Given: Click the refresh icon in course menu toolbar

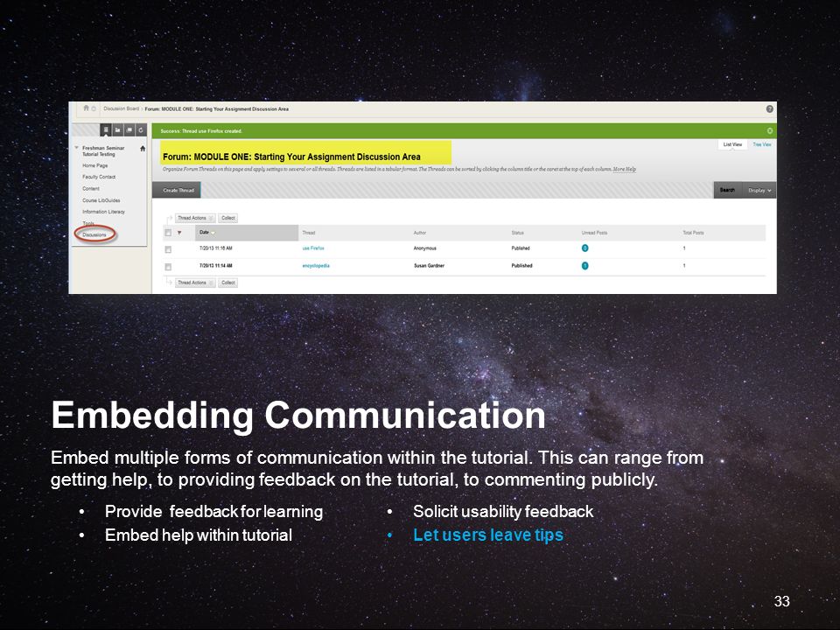Looking at the screenshot, I should coord(141,129).
